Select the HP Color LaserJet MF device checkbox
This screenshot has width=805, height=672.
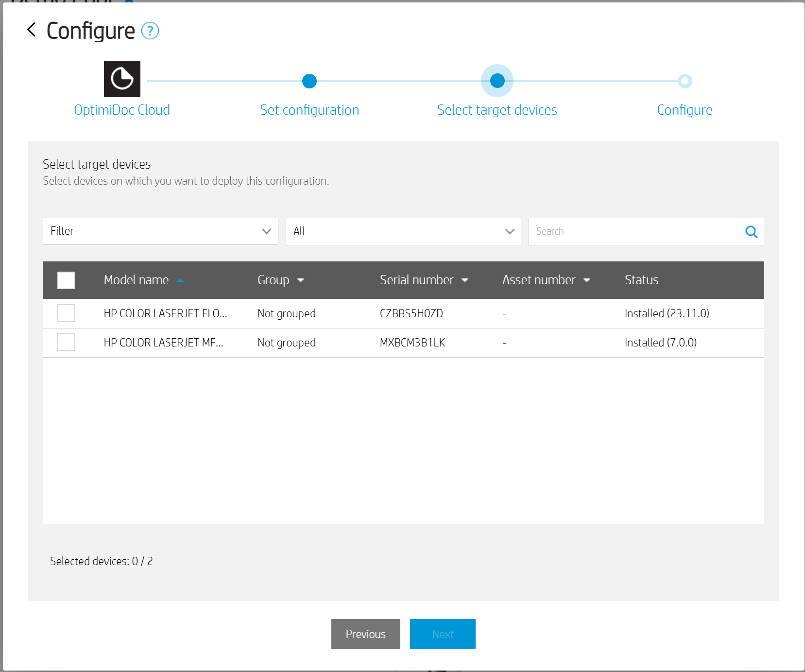coord(66,343)
